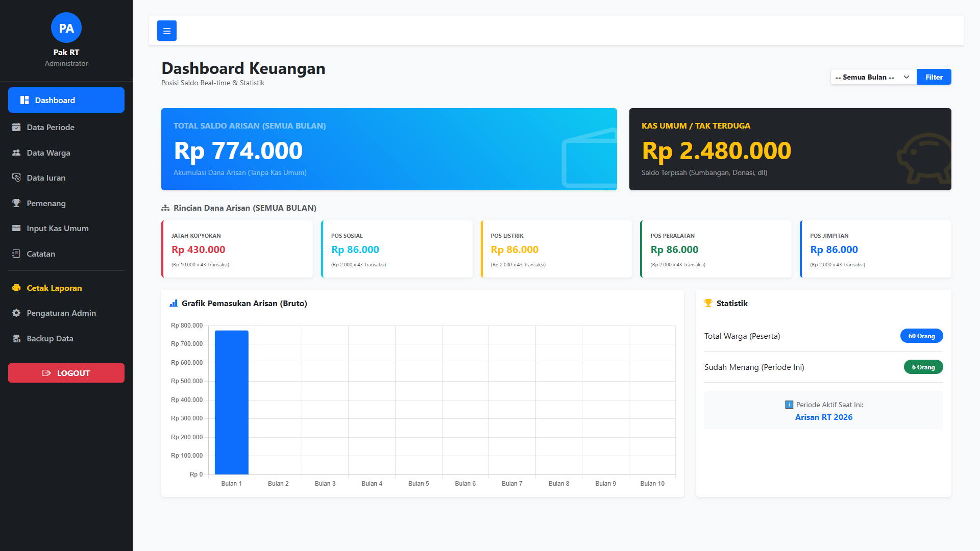Image resolution: width=980 pixels, height=551 pixels.
Task: Select the Dashboard menu item
Action: pyautogui.click(x=66, y=100)
